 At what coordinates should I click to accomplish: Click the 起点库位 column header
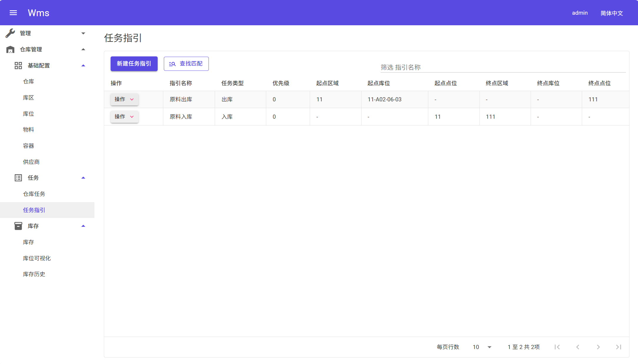coord(379,83)
